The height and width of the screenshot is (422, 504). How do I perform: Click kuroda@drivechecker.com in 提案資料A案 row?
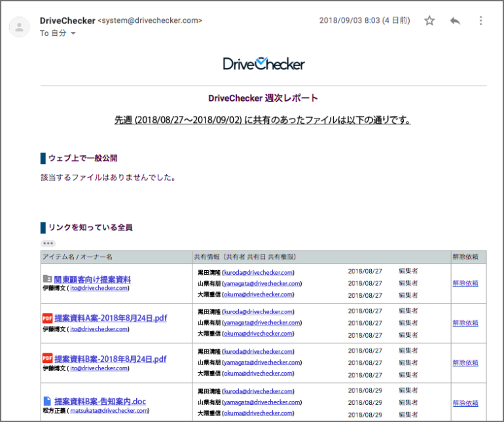coord(259,312)
